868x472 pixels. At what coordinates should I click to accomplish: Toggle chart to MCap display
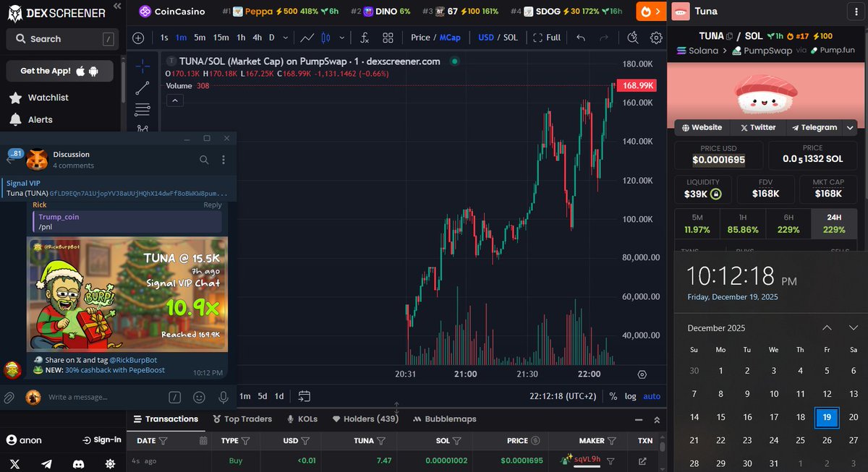coord(450,38)
